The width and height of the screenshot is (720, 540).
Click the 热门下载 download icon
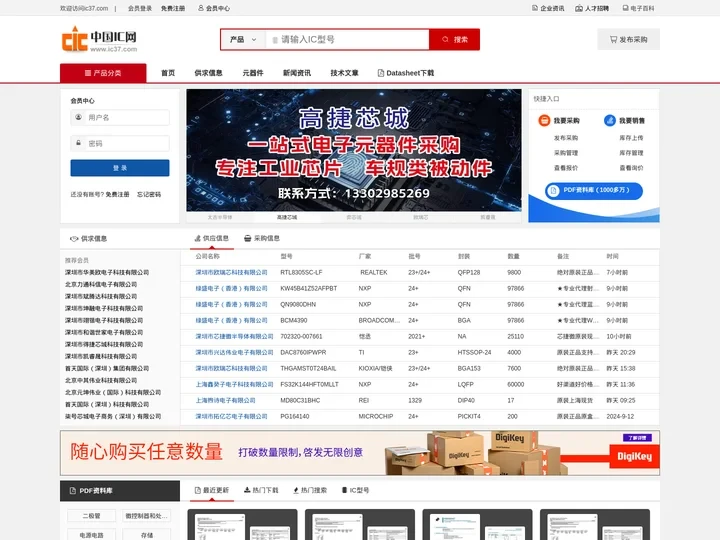click(247, 490)
